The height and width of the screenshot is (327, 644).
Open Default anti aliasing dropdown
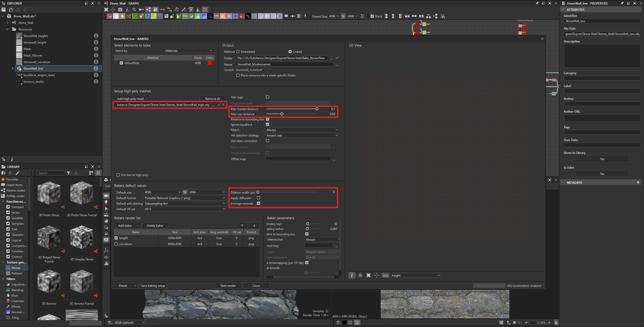tap(185, 203)
